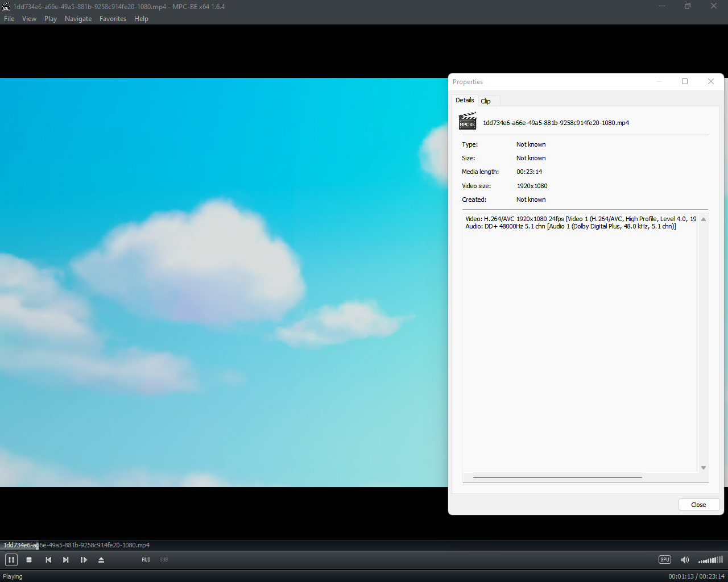Image resolution: width=728 pixels, height=582 pixels.
Task: Open the AUD audio track selector
Action: tap(146, 560)
